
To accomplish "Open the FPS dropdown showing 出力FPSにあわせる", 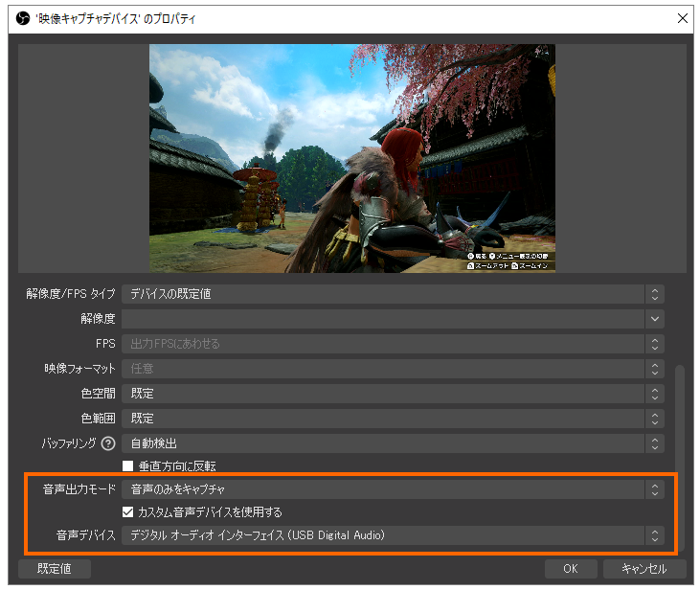I will click(393, 344).
